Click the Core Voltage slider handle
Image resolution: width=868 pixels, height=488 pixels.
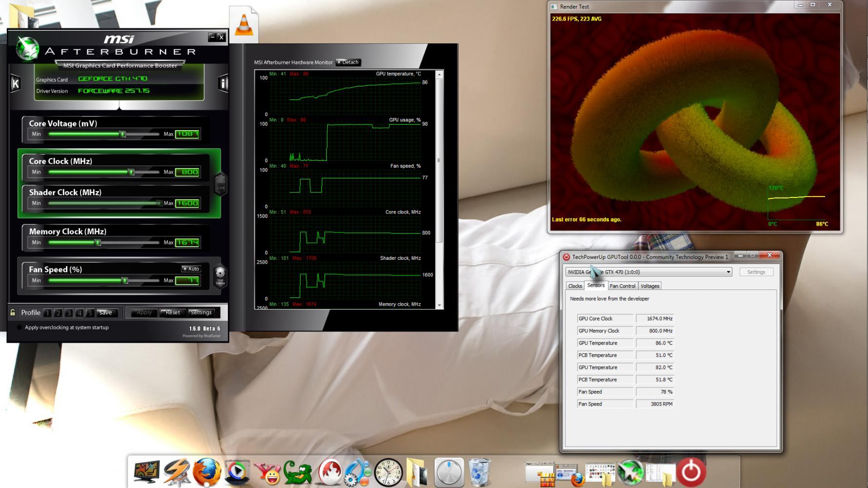(x=123, y=134)
